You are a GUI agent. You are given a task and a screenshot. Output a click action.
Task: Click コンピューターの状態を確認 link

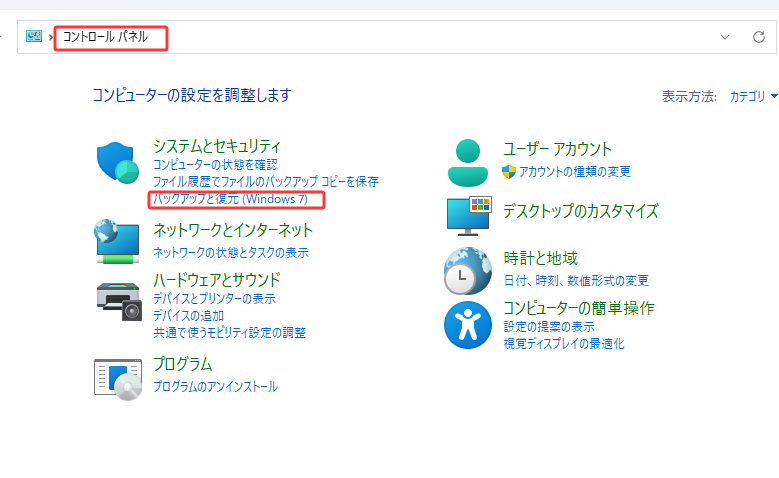click(215, 164)
